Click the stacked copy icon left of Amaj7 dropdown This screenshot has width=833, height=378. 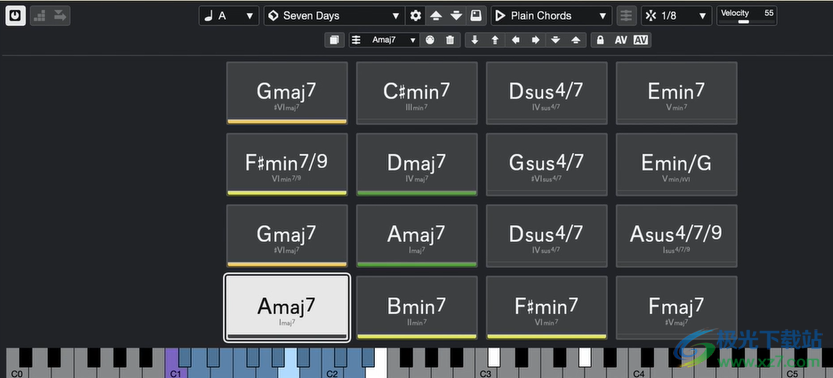[334, 40]
